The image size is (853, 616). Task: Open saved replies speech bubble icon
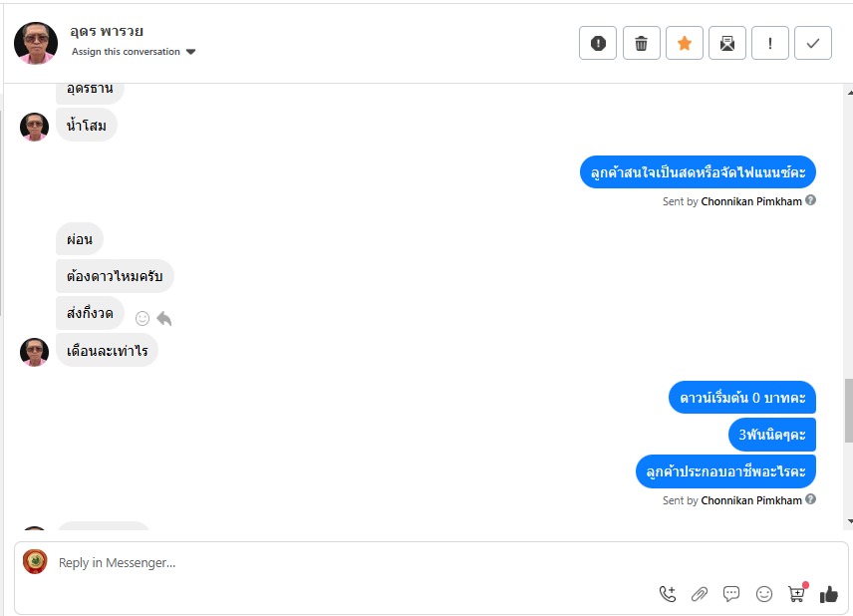coord(731,594)
